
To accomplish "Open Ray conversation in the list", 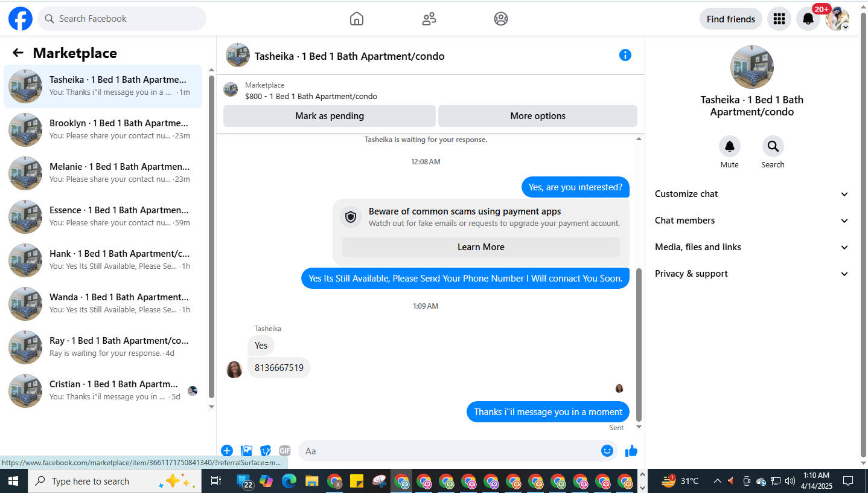I will (103, 347).
